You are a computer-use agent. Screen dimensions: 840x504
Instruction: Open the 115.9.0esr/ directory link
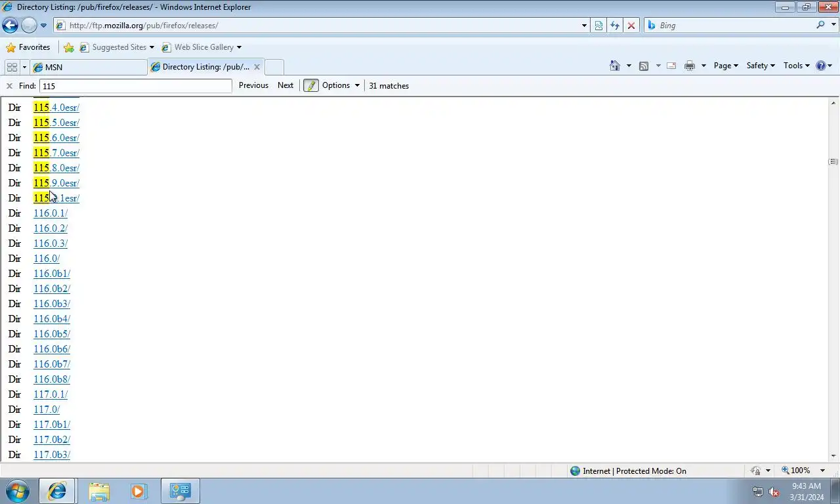coord(56,183)
